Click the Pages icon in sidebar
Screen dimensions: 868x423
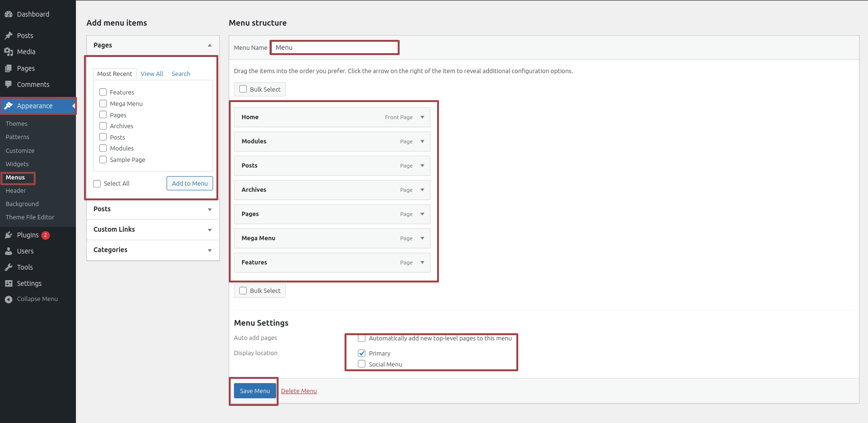coord(9,68)
